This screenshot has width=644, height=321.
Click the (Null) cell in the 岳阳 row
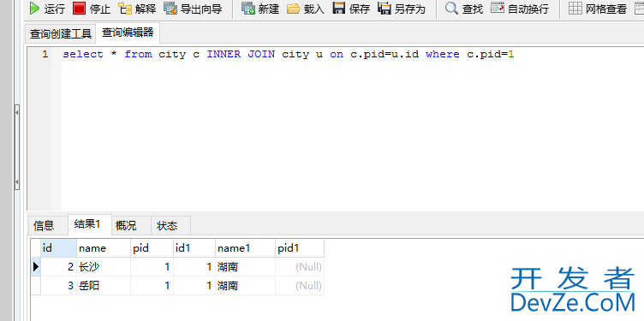pyautogui.click(x=300, y=286)
